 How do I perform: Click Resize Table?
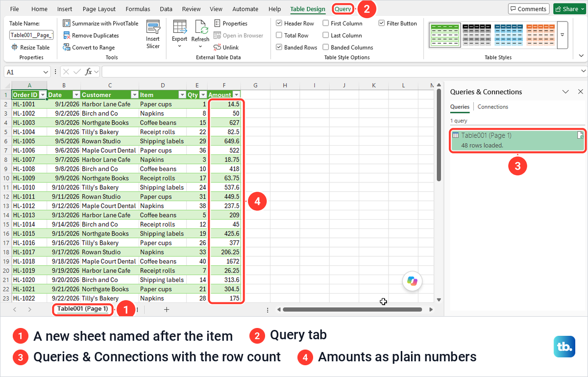point(30,48)
